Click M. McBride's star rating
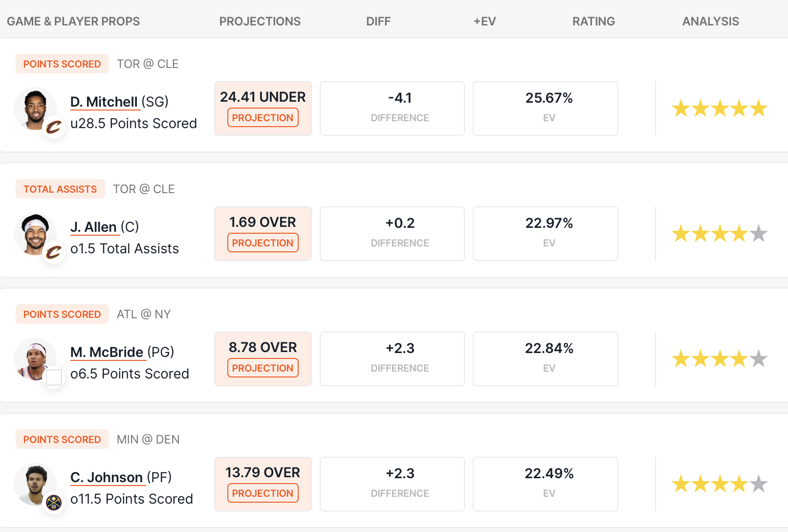This screenshot has width=788, height=532. 719,359
